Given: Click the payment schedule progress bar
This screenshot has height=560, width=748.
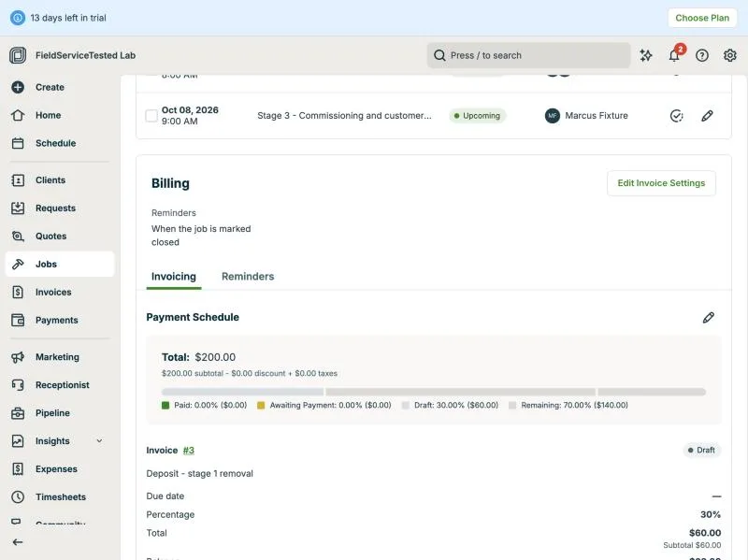Looking at the screenshot, I should [x=433, y=392].
